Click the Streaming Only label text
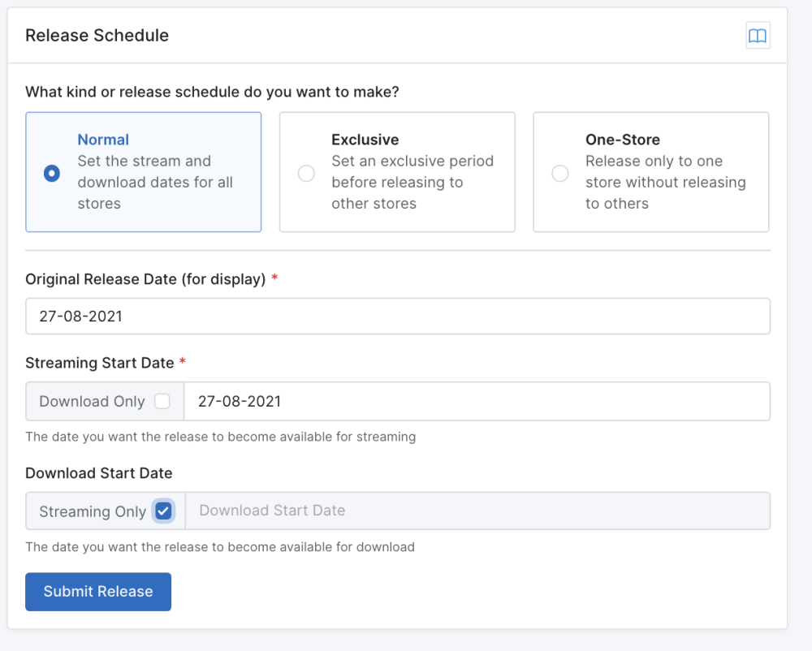This screenshot has width=812, height=651. click(93, 511)
